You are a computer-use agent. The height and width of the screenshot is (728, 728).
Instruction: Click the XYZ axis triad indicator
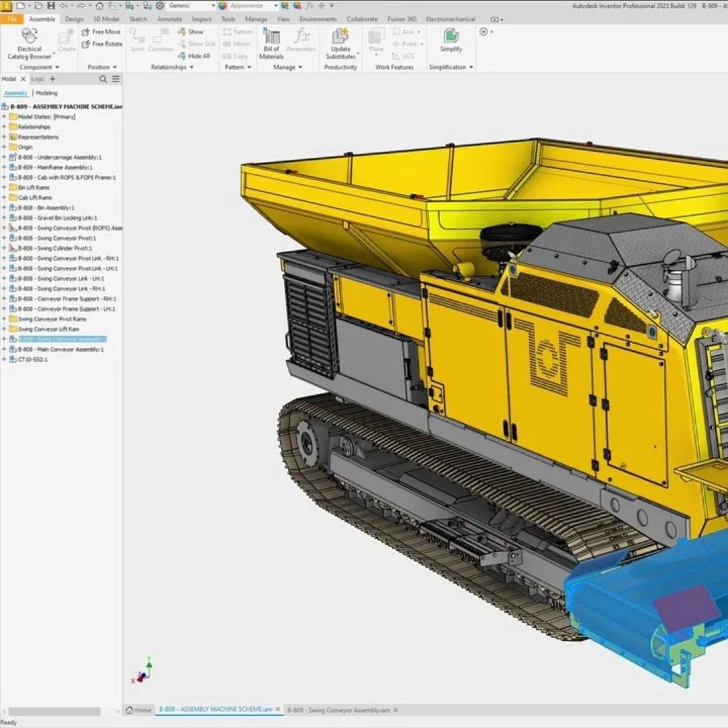142,671
